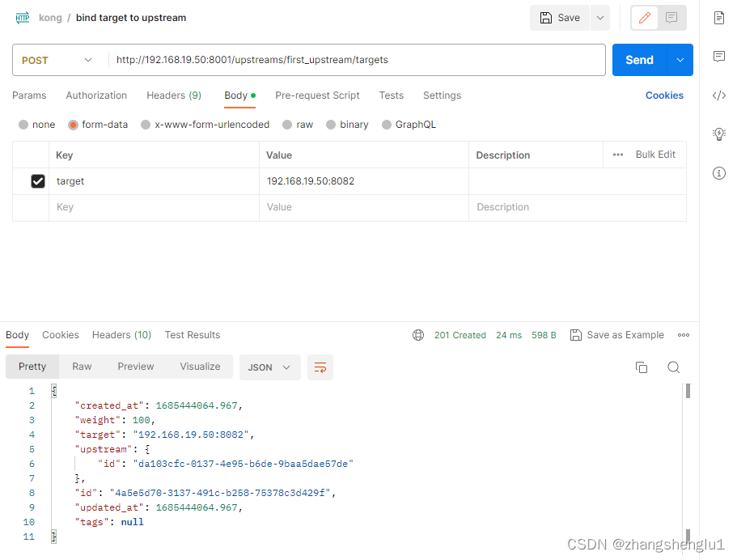
Task: Switch to edit mode pencil icon
Action: tap(645, 18)
